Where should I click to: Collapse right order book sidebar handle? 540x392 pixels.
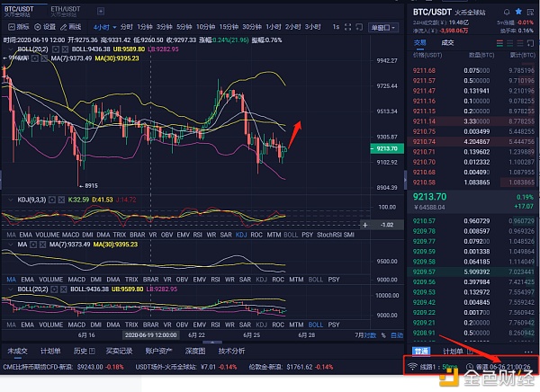pos(405,180)
